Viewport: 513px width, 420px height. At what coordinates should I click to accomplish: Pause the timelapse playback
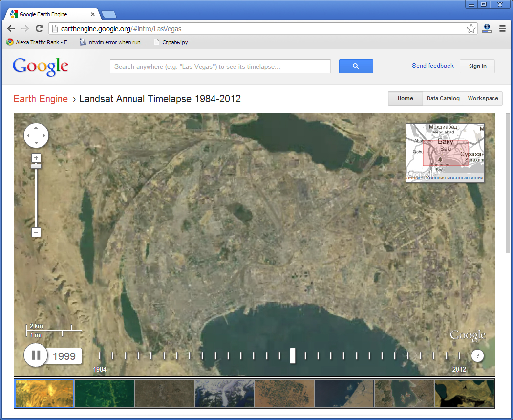pos(36,355)
